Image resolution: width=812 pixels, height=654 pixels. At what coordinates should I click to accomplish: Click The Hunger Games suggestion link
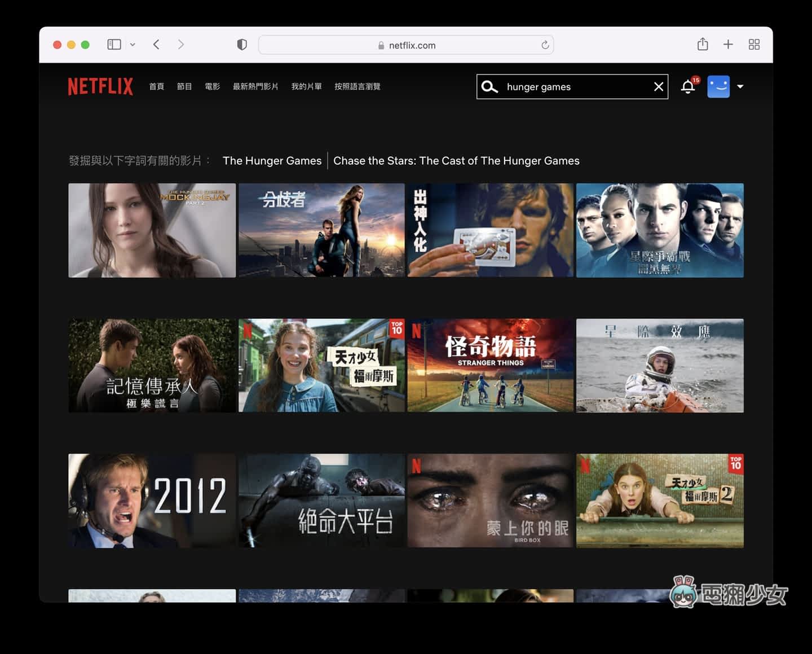tap(272, 161)
